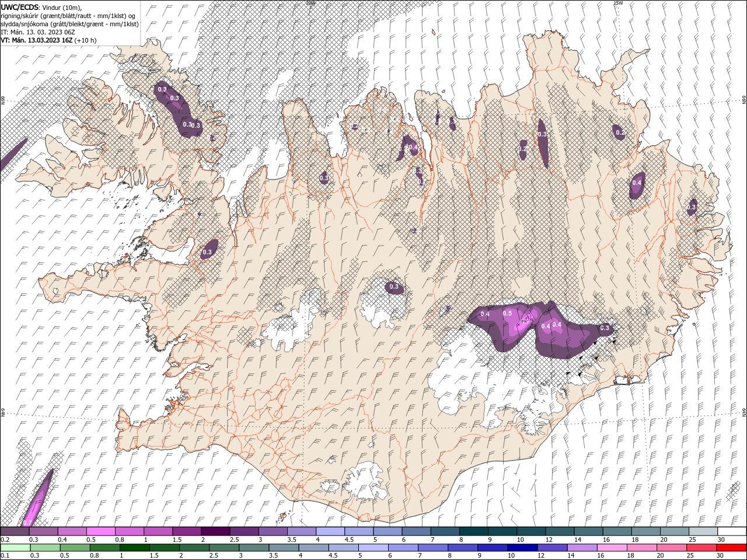Click the '20W' longitude label at top edge

(310, 3)
